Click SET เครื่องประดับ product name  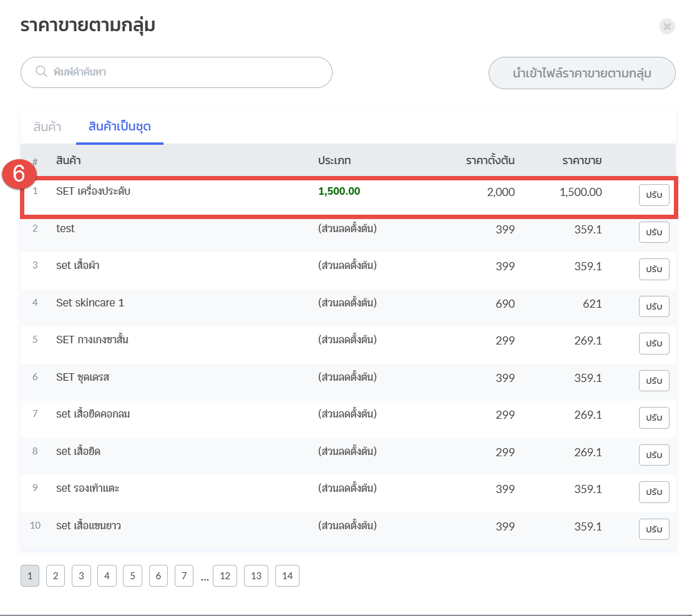point(93,192)
